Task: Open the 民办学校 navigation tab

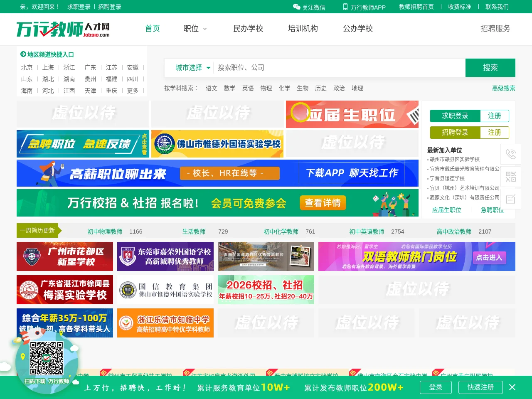Action: [248, 29]
